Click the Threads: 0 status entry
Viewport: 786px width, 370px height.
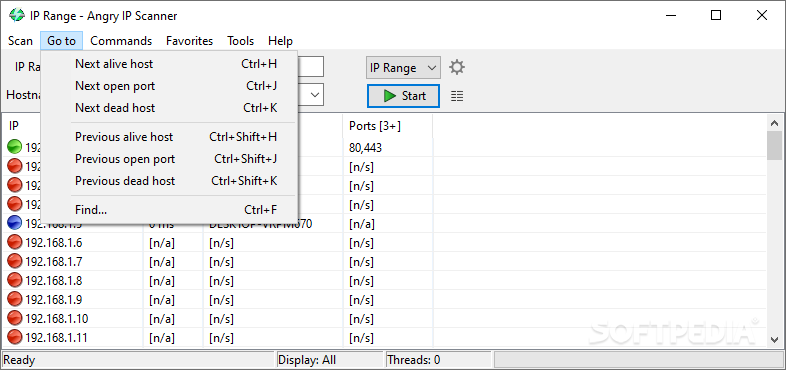[x=414, y=360]
